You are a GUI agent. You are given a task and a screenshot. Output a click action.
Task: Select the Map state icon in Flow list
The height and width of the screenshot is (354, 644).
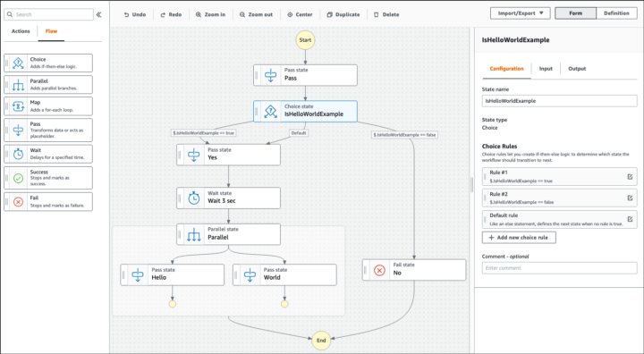[x=18, y=106]
